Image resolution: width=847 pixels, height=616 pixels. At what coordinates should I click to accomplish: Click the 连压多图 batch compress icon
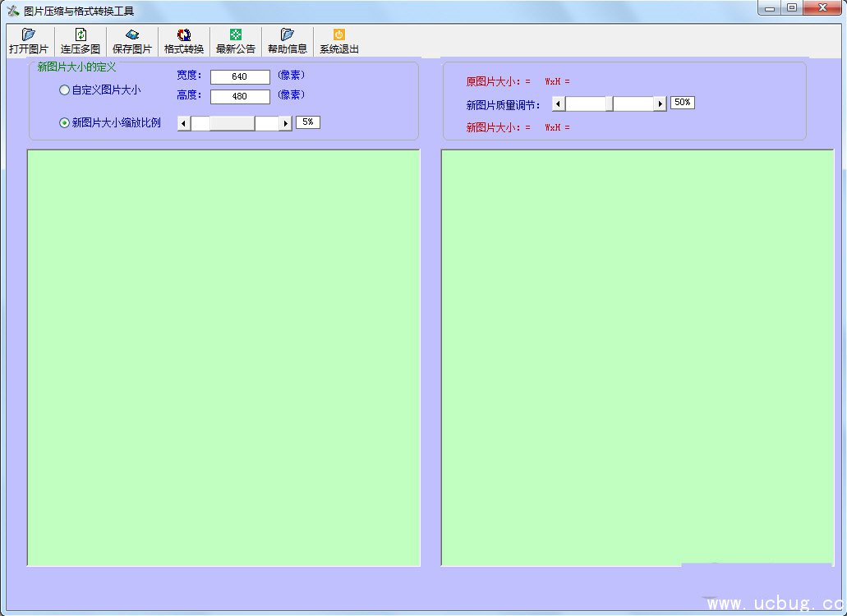[x=81, y=35]
